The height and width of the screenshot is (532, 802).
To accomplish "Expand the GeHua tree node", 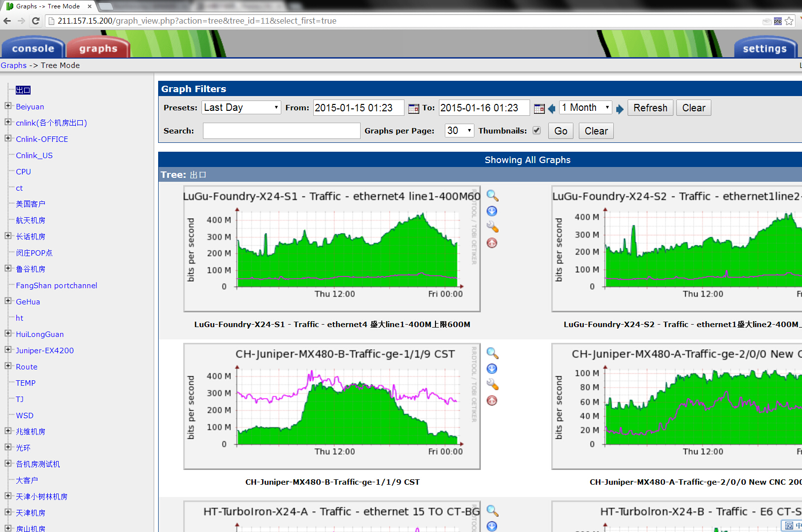I will click(x=8, y=301).
